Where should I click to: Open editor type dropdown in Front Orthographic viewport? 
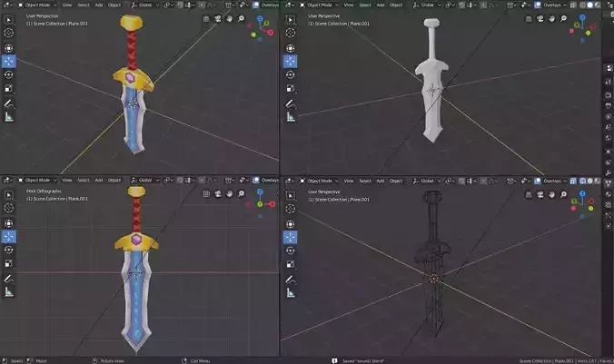[x=7, y=180]
